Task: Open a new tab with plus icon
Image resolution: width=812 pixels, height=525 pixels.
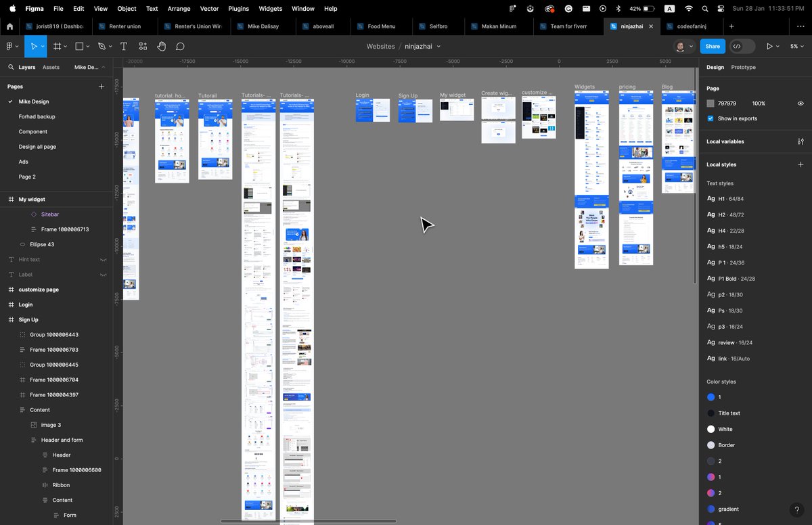Action: 731,26
